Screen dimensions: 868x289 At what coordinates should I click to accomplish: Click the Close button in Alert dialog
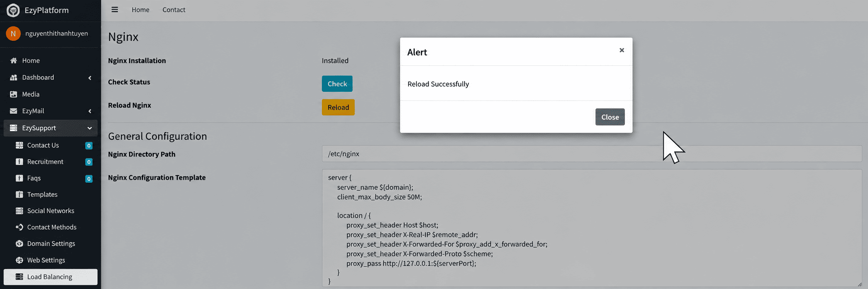pyautogui.click(x=610, y=117)
